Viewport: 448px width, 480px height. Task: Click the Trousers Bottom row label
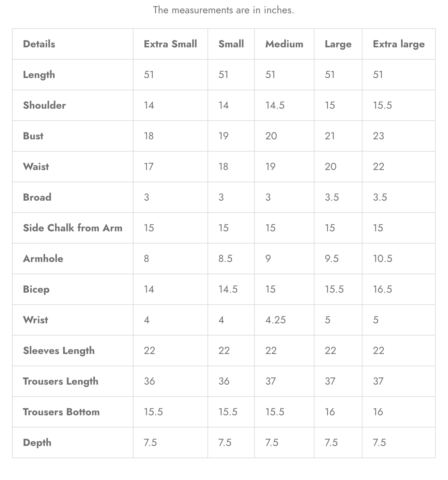[61, 412]
